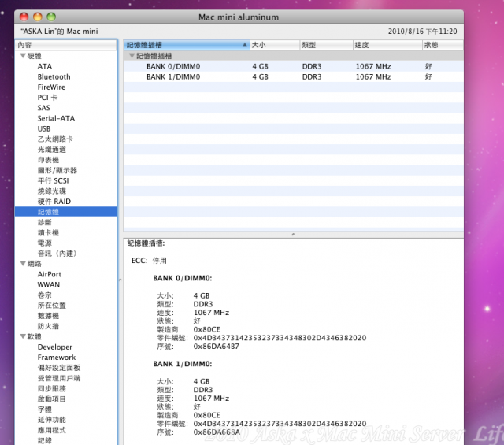
Task: Select 硬件 RAID in the sidebar
Action: [54, 202]
